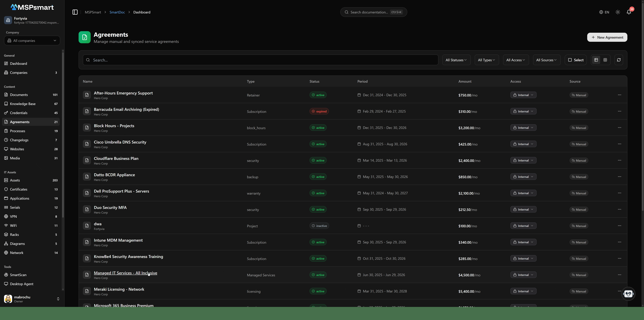Open the All companies dropdown
The image size is (644, 320).
(x=32, y=41)
